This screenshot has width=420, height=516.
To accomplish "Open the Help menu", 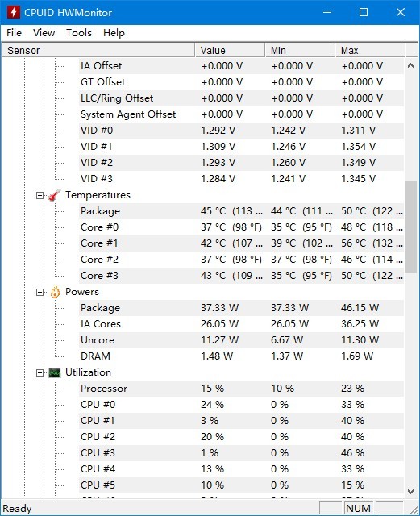I will [x=114, y=33].
